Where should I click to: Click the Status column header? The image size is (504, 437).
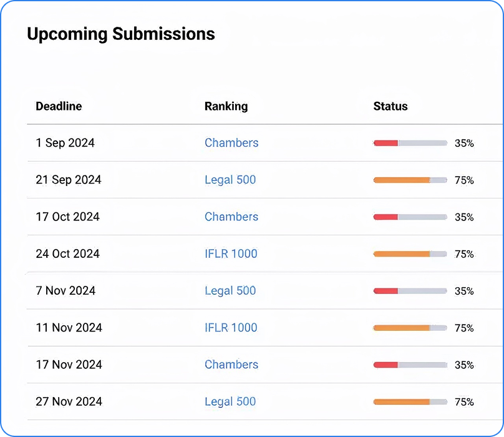390,106
